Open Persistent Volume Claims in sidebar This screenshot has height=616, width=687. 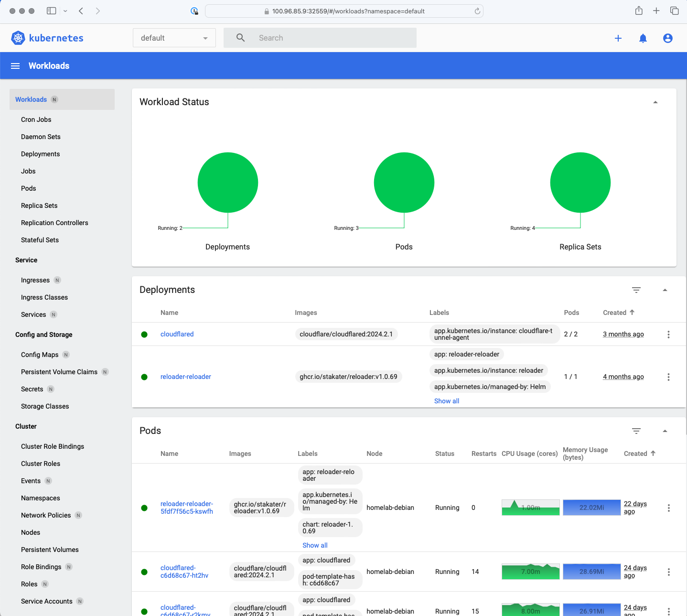(x=59, y=372)
